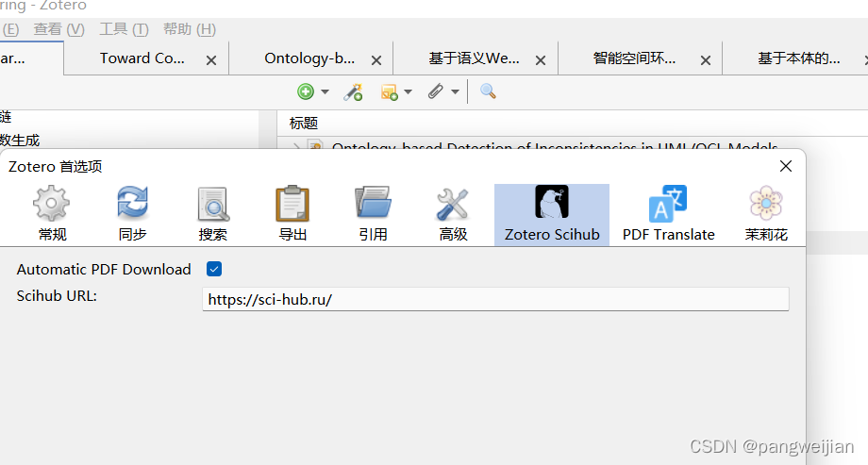
Task: Click the Add Attachment paperclip icon
Action: tap(436, 91)
